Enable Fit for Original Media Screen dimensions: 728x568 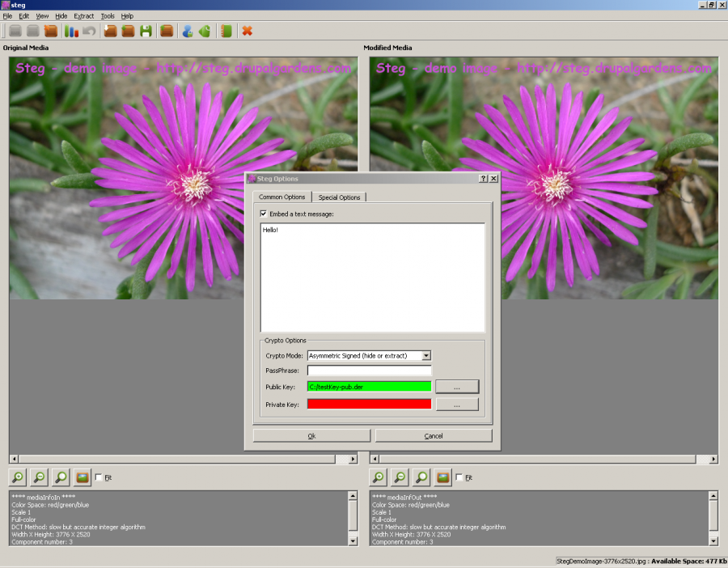(99, 477)
